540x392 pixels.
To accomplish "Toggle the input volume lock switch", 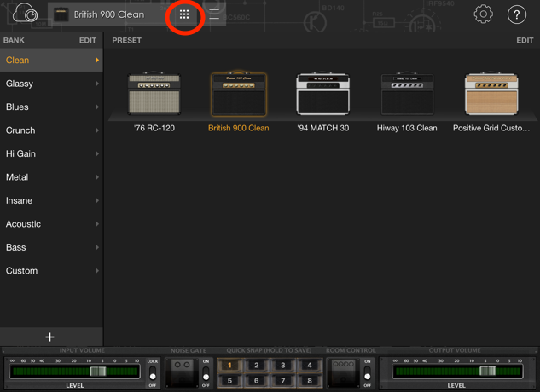I will (153, 373).
